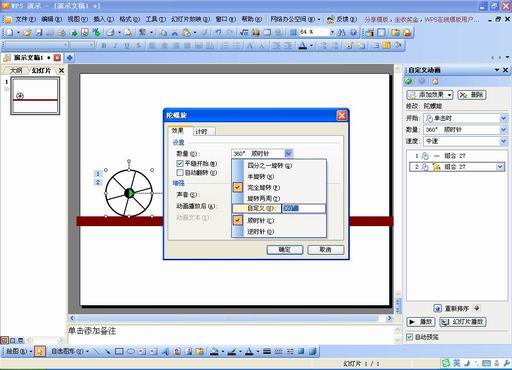This screenshot has width=512, height=370.
Task: Enable the 自动翻转 checkbox
Action: pos(180,173)
